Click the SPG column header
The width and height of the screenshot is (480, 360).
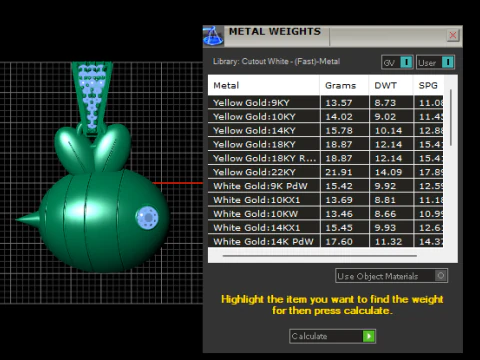[x=428, y=85]
